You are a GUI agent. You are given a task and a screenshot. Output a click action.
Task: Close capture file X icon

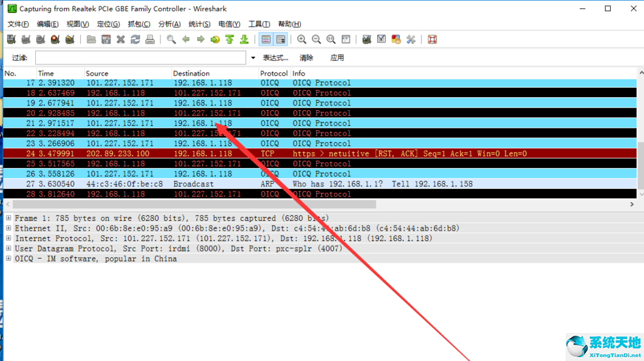click(x=121, y=39)
